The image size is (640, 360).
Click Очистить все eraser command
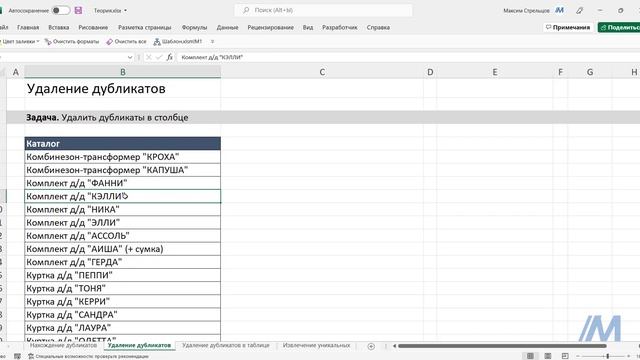click(x=126, y=42)
